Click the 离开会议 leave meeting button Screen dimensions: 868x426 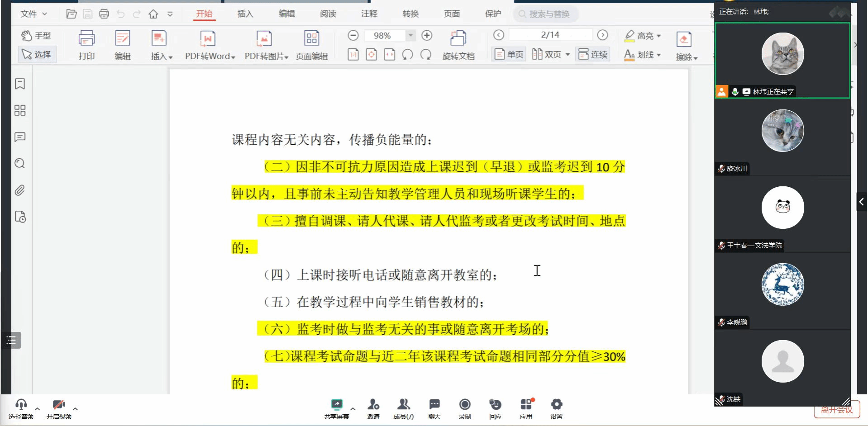837,410
